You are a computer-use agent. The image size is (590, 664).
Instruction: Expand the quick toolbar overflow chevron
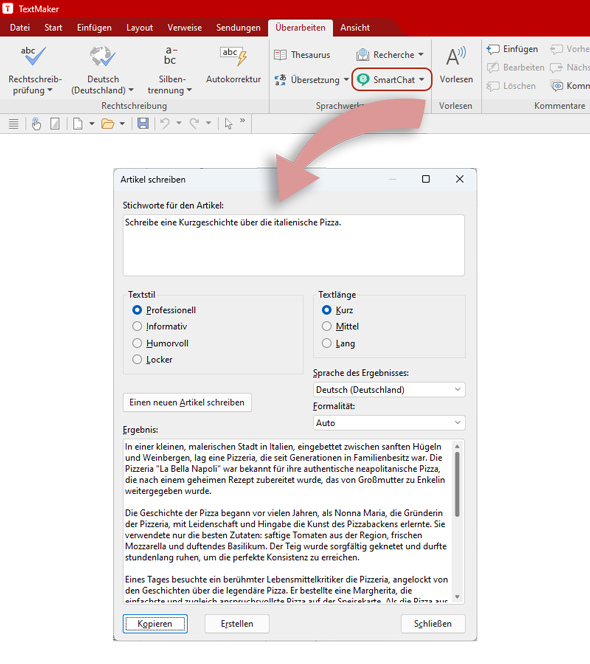point(242,121)
